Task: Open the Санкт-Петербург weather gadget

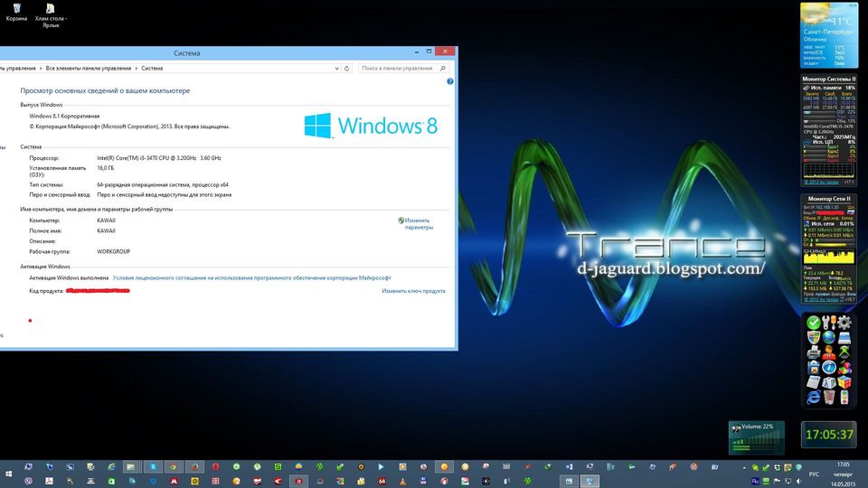Action: coord(829,35)
